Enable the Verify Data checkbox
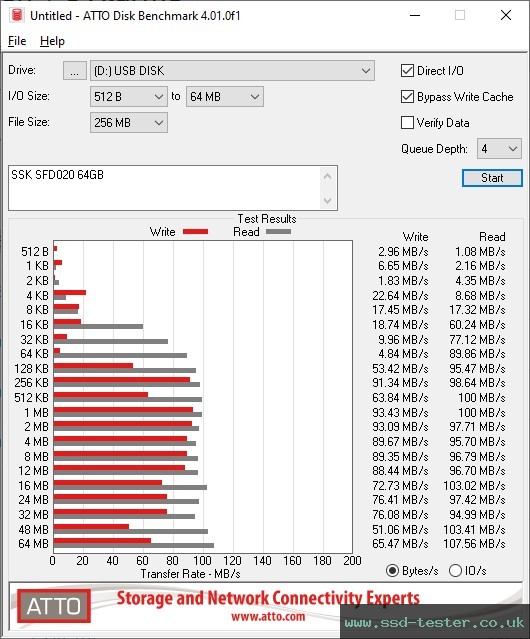The width and height of the screenshot is (530, 639). click(x=407, y=123)
